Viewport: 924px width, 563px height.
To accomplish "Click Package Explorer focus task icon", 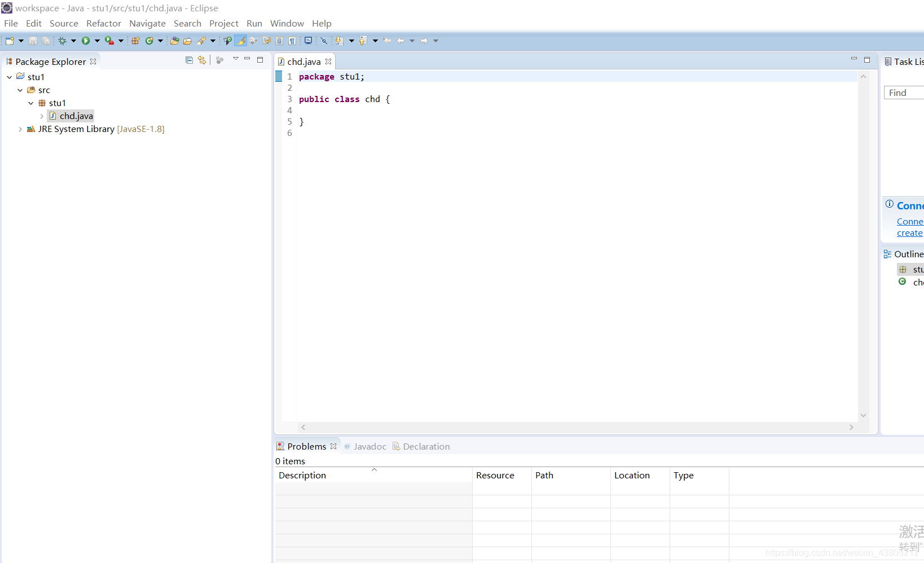I will pyautogui.click(x=220, y=60).
